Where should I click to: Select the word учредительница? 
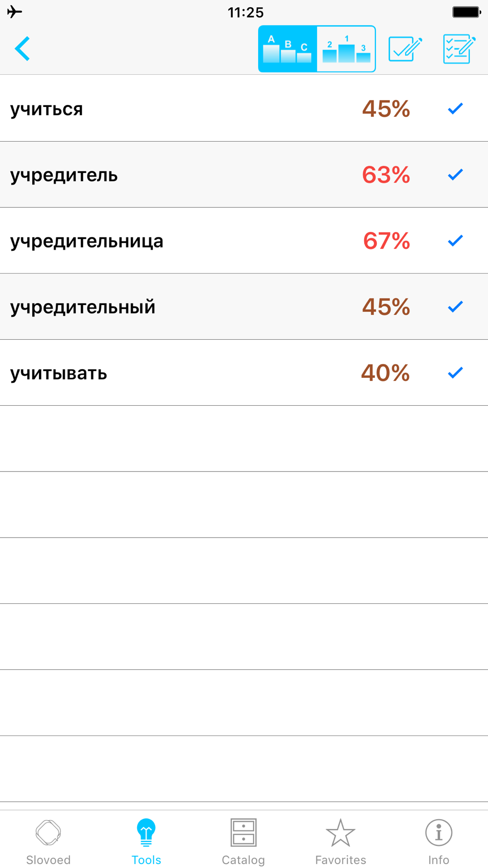(x=87, y=241)
